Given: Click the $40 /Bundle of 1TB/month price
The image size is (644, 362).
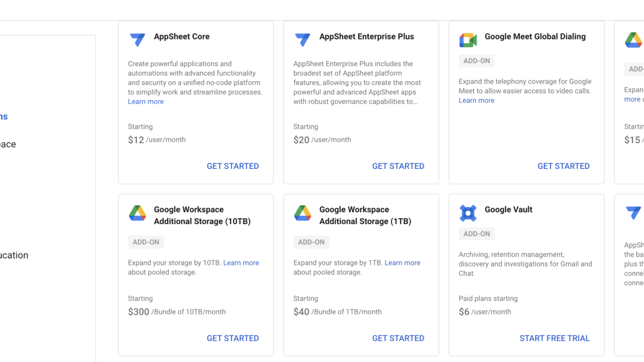Looking at the screenshot, I should [x=337, y=312].
